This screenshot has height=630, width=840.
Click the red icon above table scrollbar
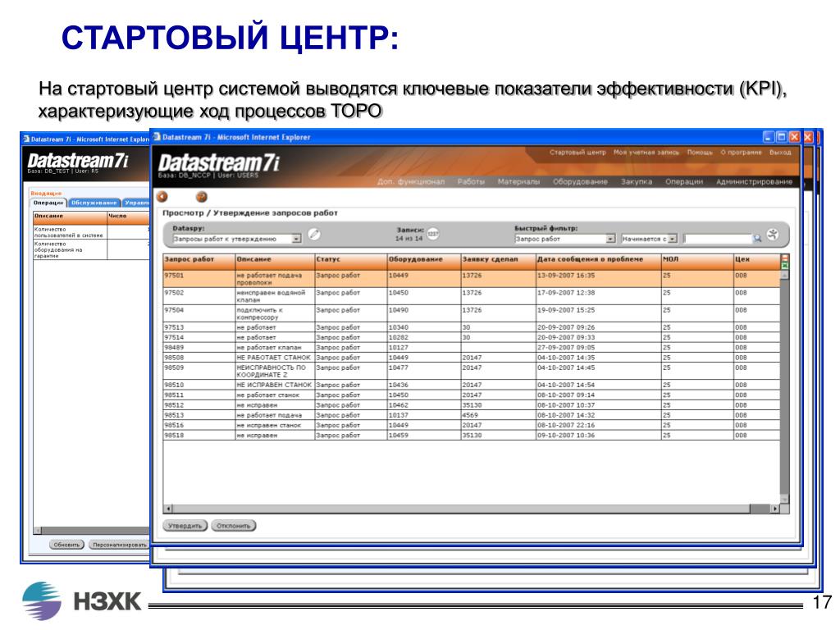point(785,258)
